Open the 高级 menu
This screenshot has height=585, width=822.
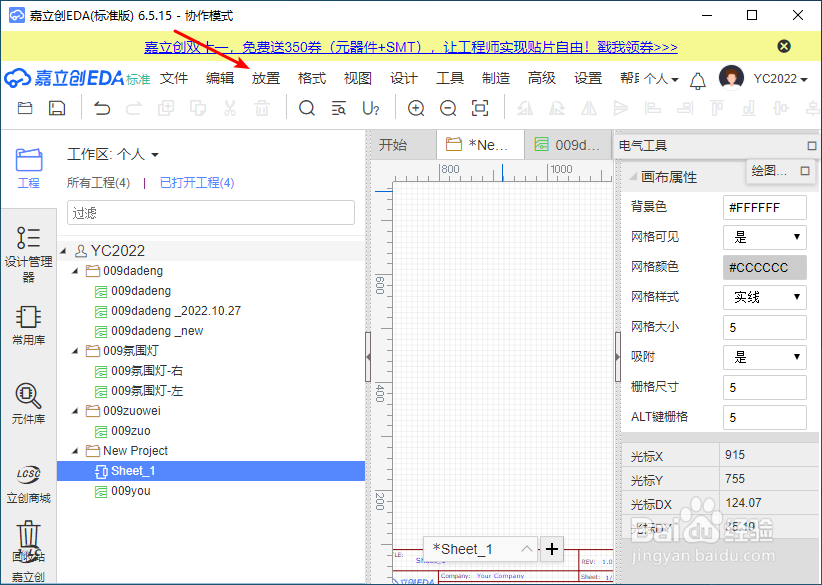tap(542, 79)
